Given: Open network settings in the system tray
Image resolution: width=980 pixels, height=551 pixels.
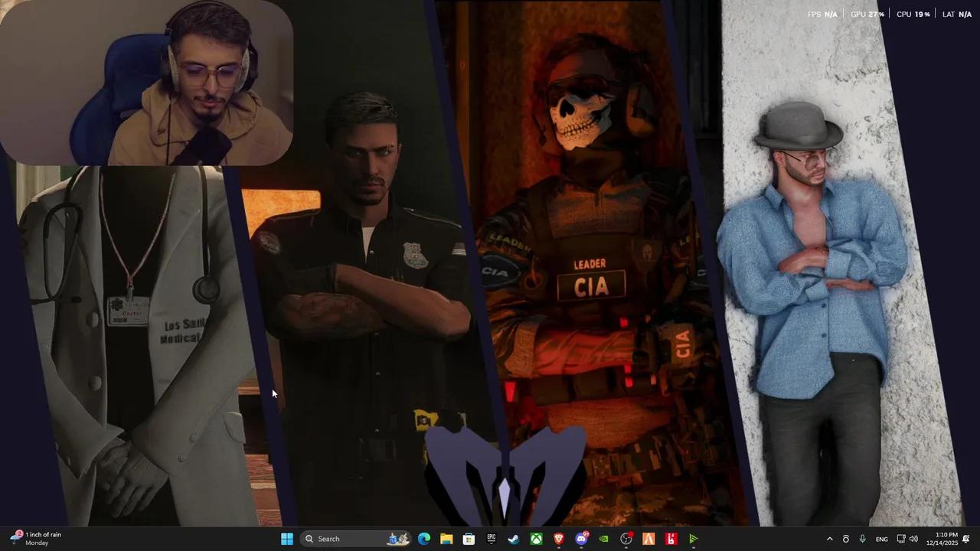Looking at the screenshot, I should (901, 539).
